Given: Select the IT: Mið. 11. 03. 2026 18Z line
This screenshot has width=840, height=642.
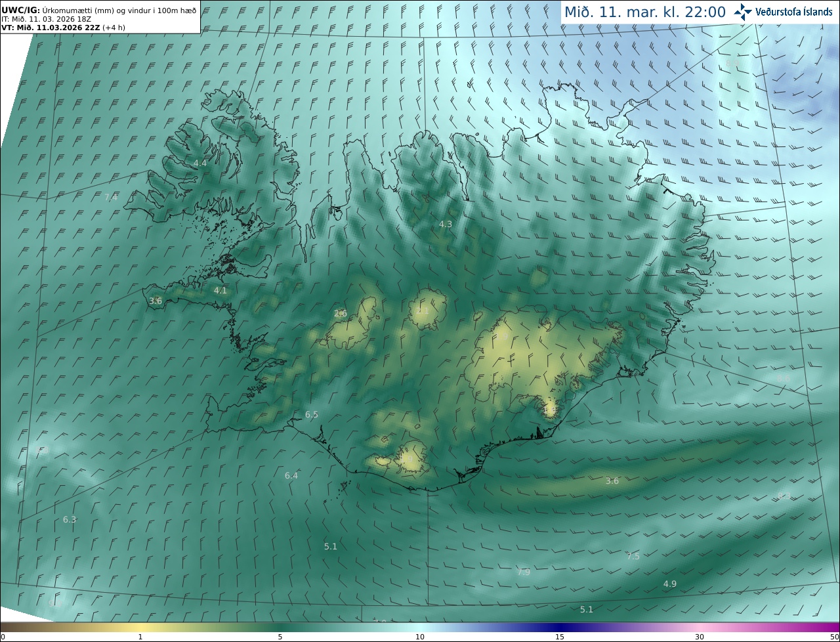Looking at the screenshot, I should 46,19.
